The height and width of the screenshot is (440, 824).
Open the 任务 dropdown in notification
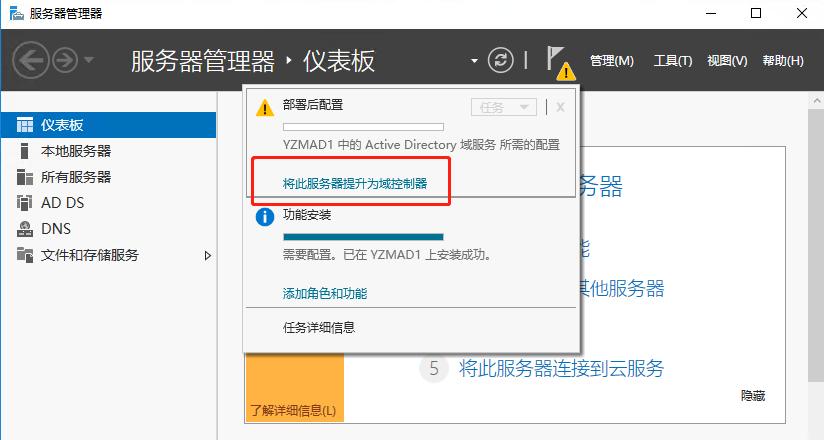[x=505, y=107]
